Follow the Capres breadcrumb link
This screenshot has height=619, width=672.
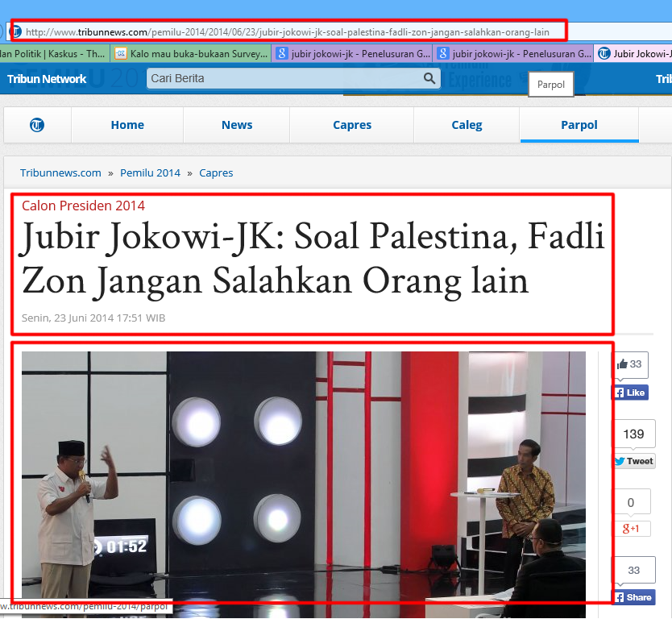(216, 173)
